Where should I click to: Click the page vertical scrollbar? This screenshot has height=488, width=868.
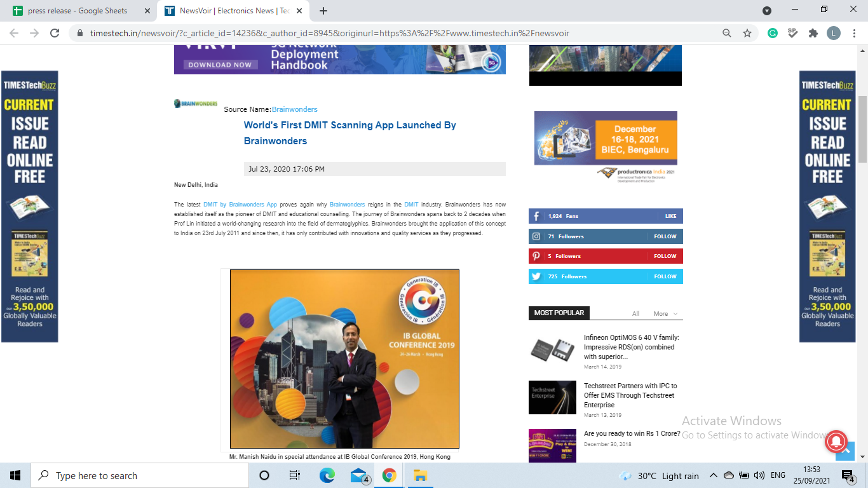click(x=862, y=127)
